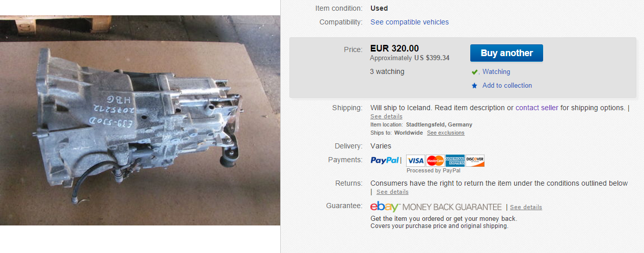This screenshot has height=253, width=644.
Task: Click the Visa card icon
Action: coord(415,161)
